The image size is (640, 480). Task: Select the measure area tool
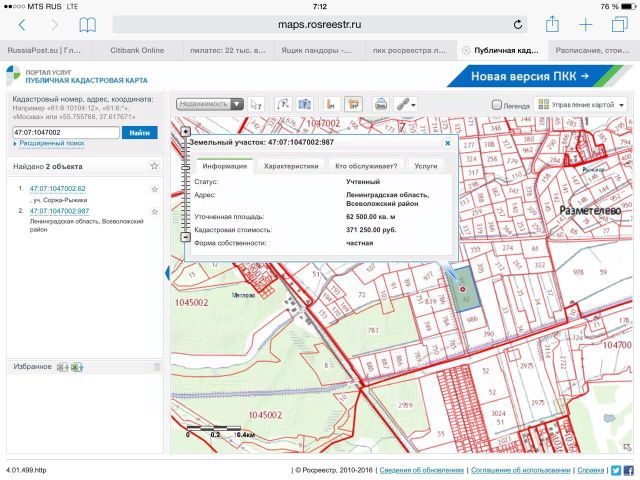[x=353, y=104]
